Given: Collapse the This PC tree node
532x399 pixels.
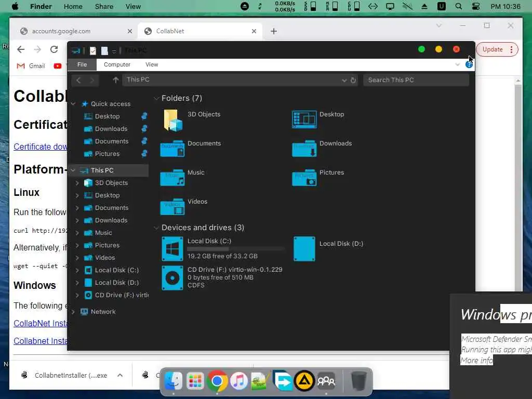Looking at the screenshot, I should pyautogui.click(x=73, y=170).
